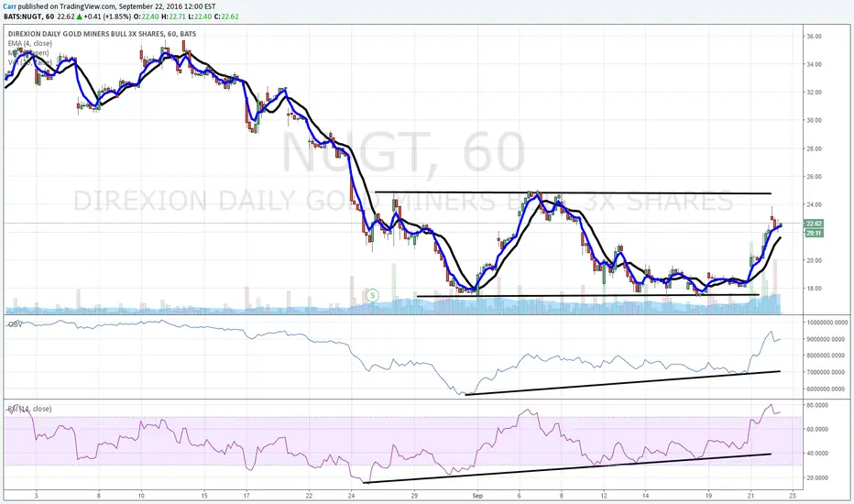Click the '30.00' price axis label
Viewport: 854px width, 504px height.
pyautogui.click(x=815, y=120)
